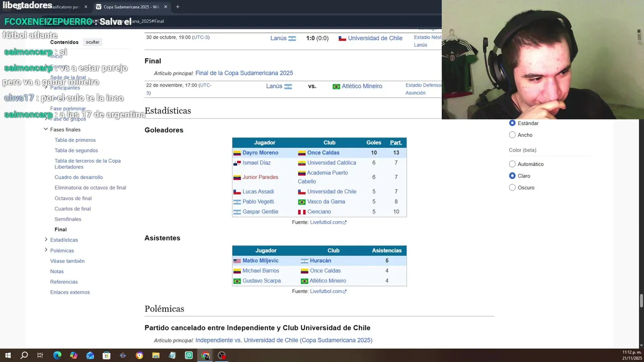
Task: Launch Microsoft Edge from the taskbar
Action: coord(57,355)
